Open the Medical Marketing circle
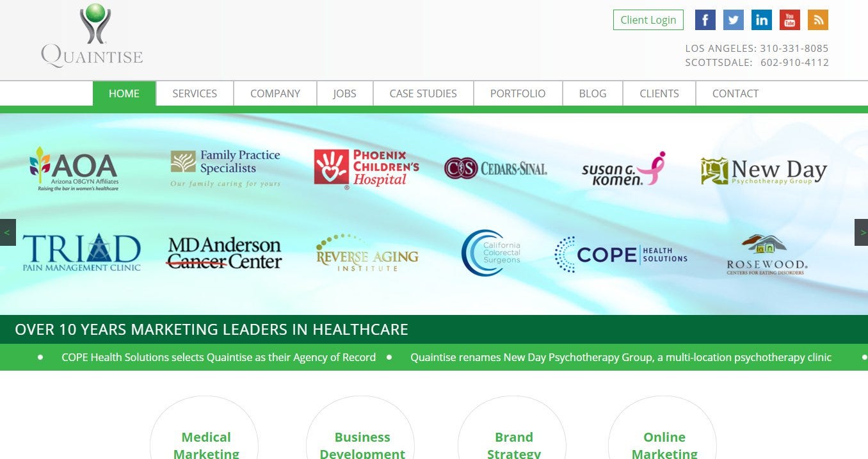Viewport: 868px width, 459px height. tap(205, 428)
